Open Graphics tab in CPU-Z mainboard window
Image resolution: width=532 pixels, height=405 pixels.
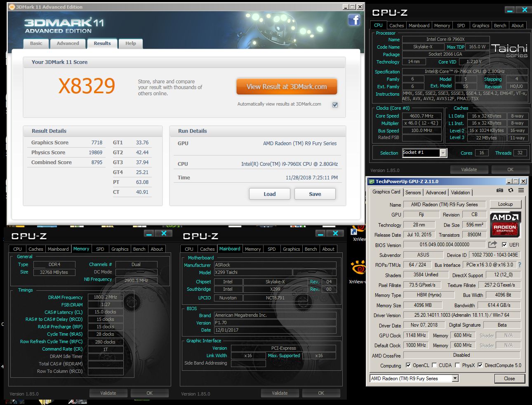click(x=292, y=249)
